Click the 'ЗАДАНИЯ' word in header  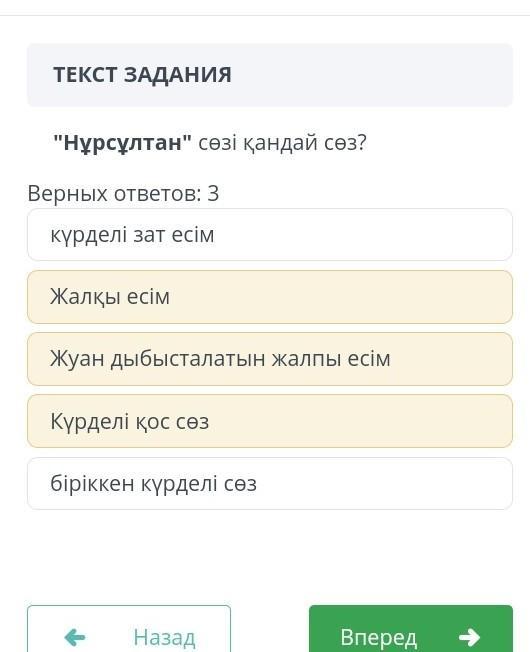pyautogui.click(x=177, y=75)
